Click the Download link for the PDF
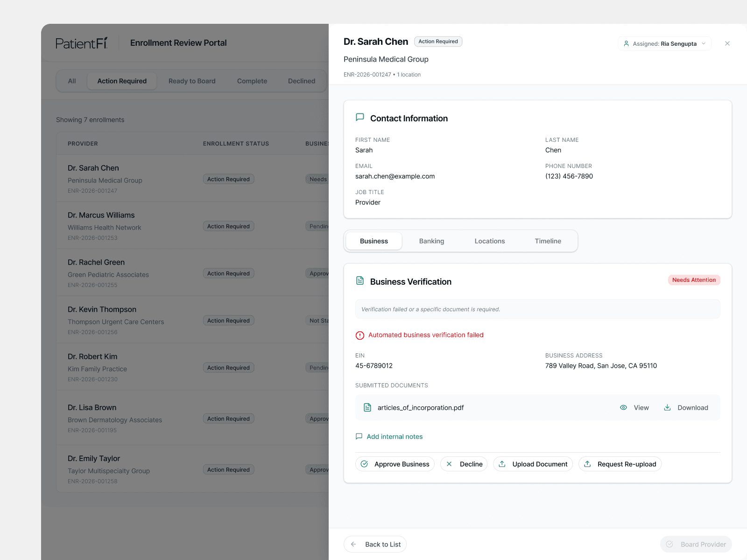This screenshot has height=560, width=747. tap(686, 407)
